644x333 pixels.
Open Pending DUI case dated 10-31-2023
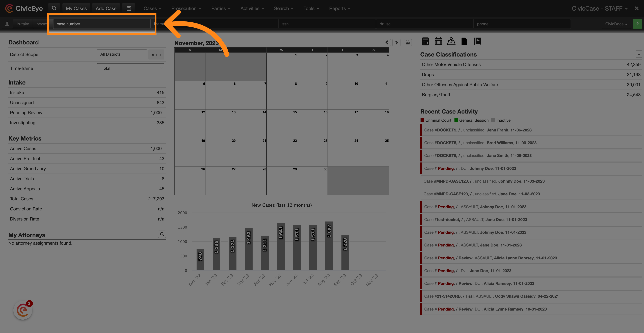coord(531,309)
